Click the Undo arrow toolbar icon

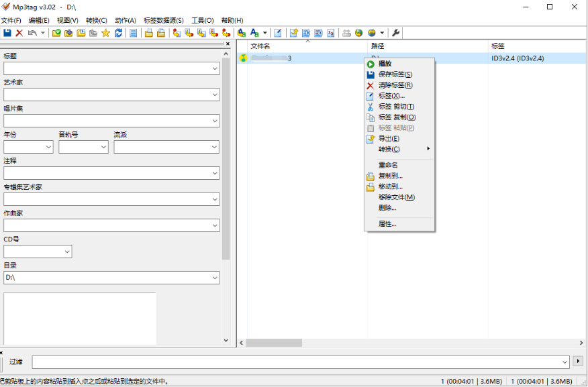coord(33,33)
